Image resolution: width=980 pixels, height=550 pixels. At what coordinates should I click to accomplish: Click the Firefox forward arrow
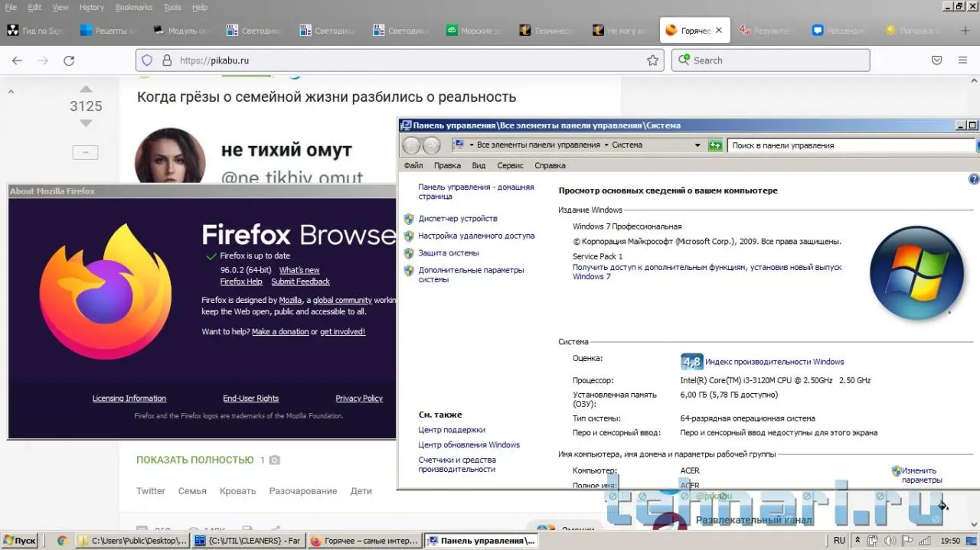tap(43, 60)
